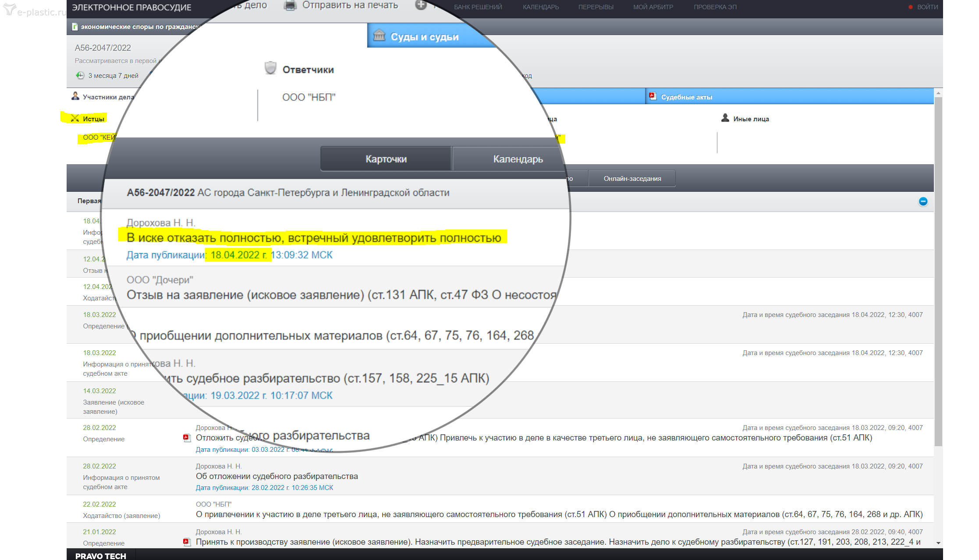Click the courthouse icon in Суды и судьи
This screenshot has height=560, width=979.
(379, 35)
